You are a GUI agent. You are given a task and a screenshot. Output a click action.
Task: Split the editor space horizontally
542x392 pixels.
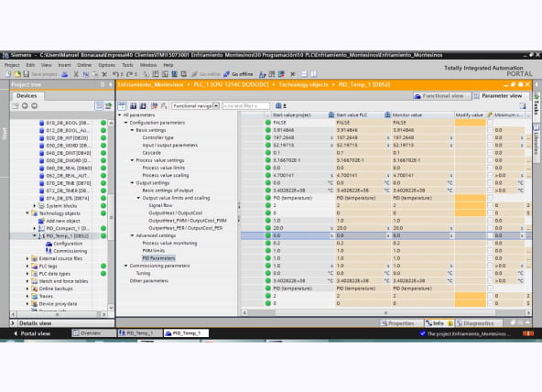point(304,74)
